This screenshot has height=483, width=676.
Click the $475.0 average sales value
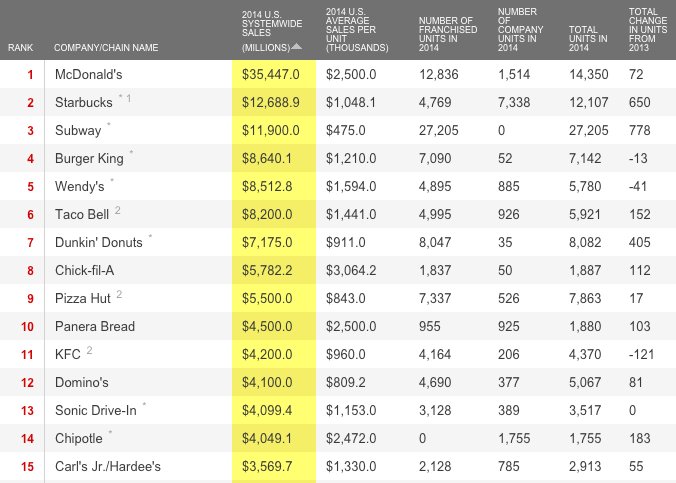346,130
